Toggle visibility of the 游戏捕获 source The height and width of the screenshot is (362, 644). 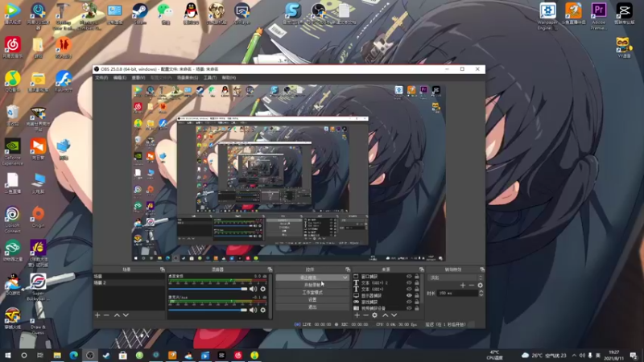(409, 302)
